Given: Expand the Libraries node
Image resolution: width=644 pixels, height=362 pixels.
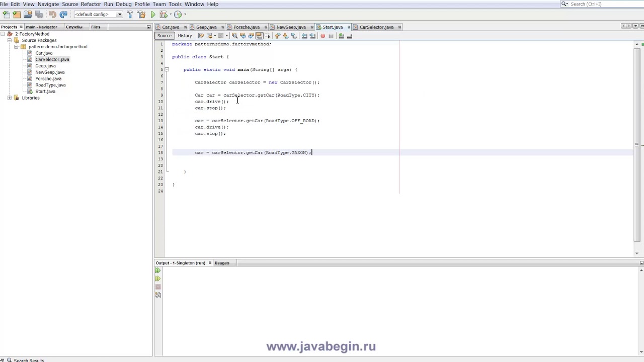Looking at the screenshot, I should 10,98.
